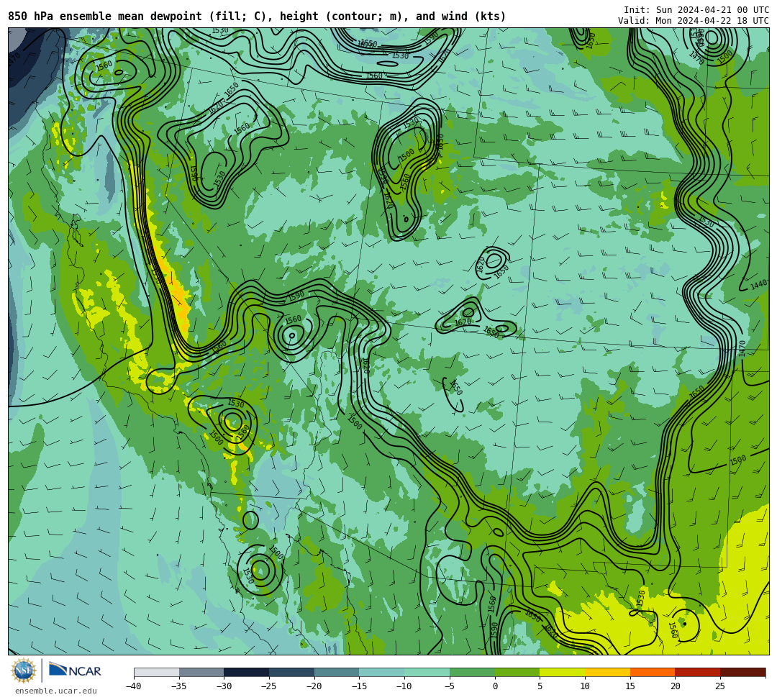This screenshot has height=700, width=777.
Task: Click the colorbar tick label 25
Action: tap(720, 686)
